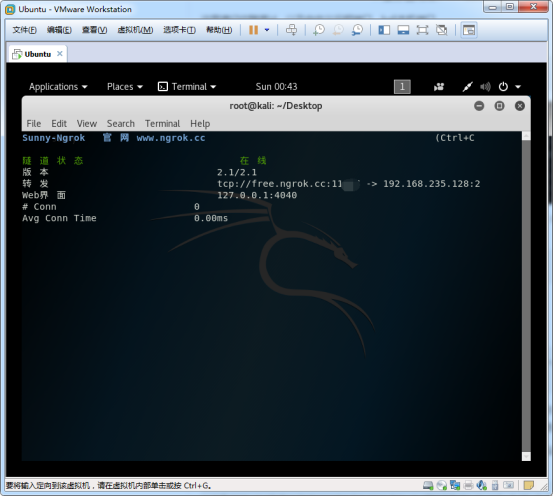Open the 虚拟机(M) menu
Viewport: 554px width, 496px height.
point(135,30)
